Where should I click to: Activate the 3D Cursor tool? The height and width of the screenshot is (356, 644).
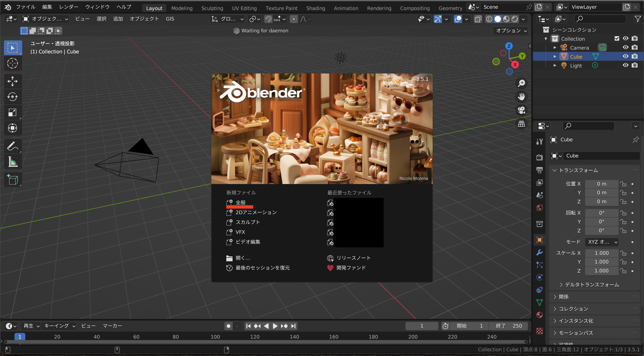pyautogui.click(x=13, y=63)
